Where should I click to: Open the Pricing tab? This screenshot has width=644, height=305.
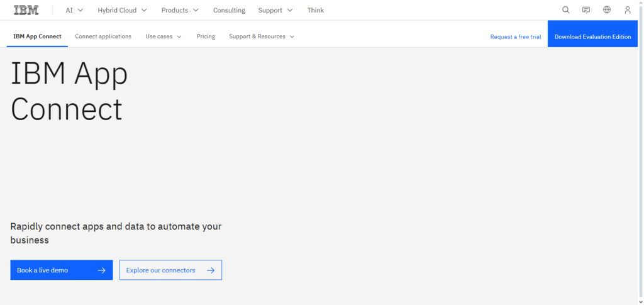pyautogui.click(x=206, y=36)
